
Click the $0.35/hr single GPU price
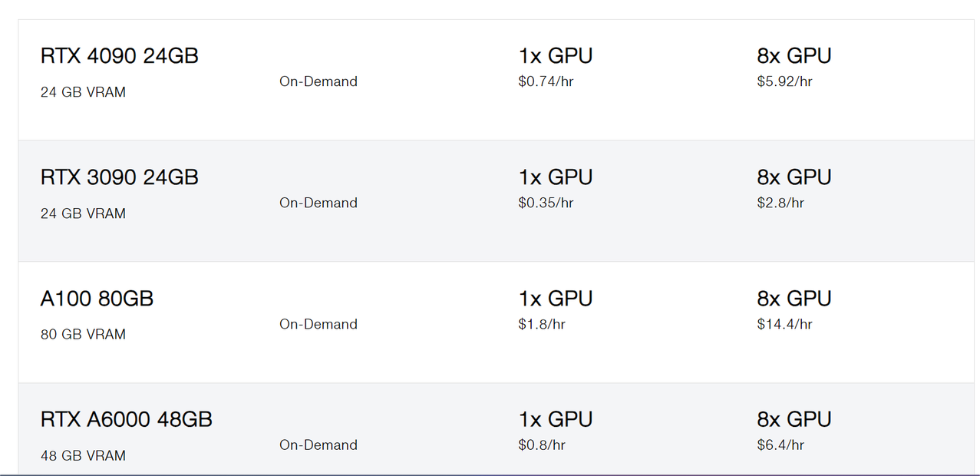(x=546, y=203)
